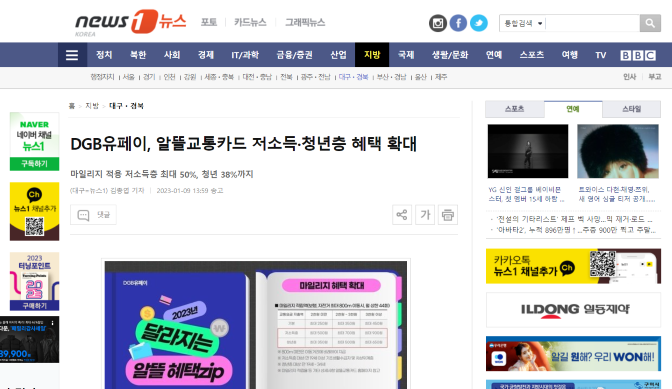The image size is (672, 389).
Task: Open the Instagram icon link
Action: point(438,23)
